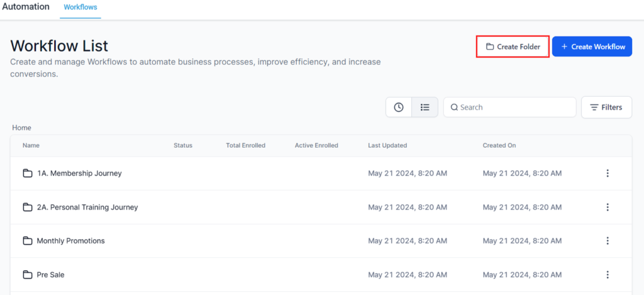
Task: Sort by the Name column header
Action: pos(31,145)
